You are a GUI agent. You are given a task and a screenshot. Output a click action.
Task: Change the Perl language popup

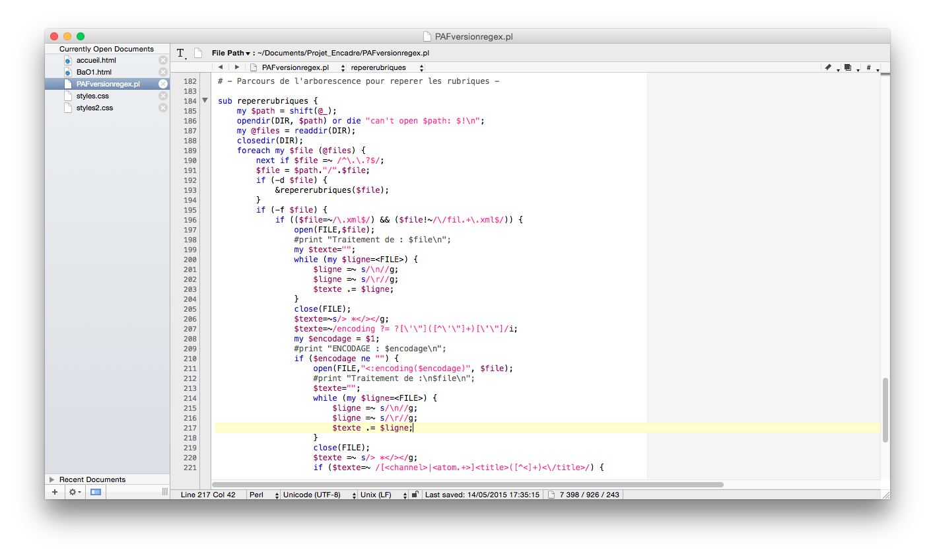coord(263,495)
